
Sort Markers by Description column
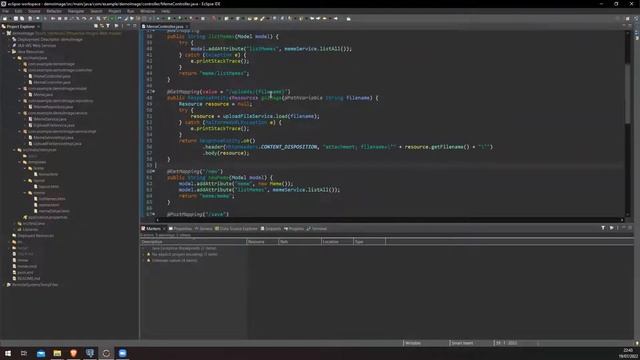click(x=193, y=242)
